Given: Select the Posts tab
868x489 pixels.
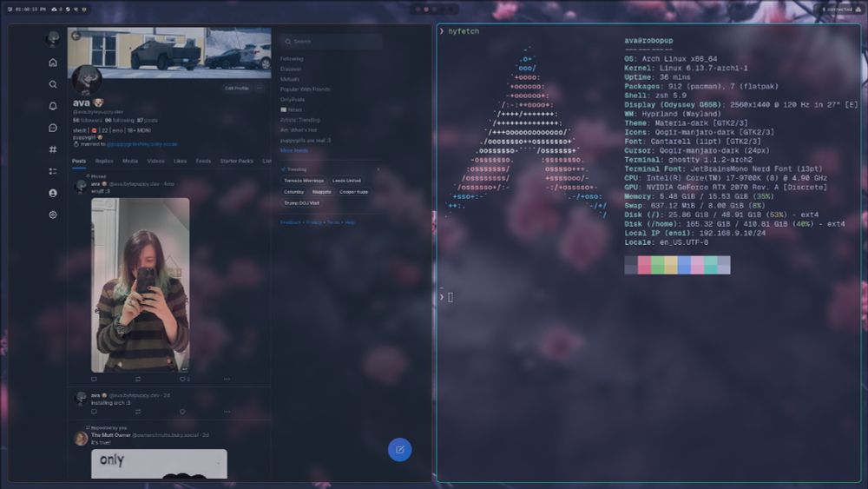Looking at the screenshot, I should [79, 162].
